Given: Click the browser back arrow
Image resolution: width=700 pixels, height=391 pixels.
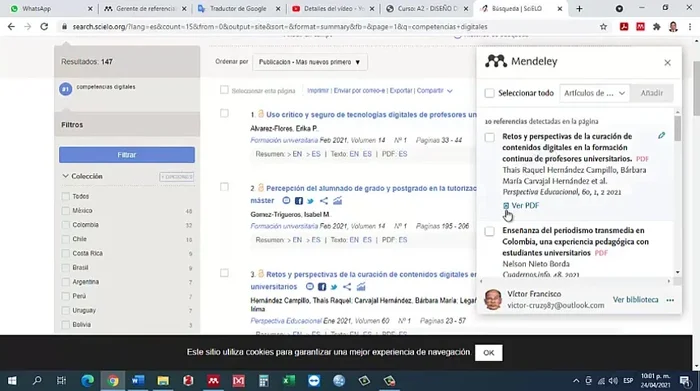Looking at the screenshot, I should (x=11, y=27).
